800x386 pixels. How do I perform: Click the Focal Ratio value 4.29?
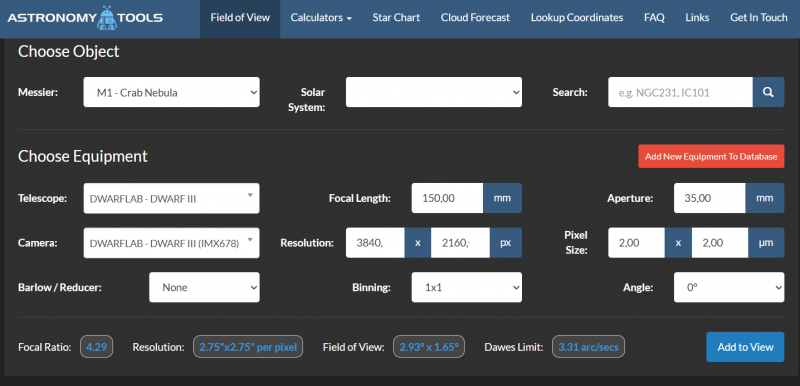[x=96, y=347]
